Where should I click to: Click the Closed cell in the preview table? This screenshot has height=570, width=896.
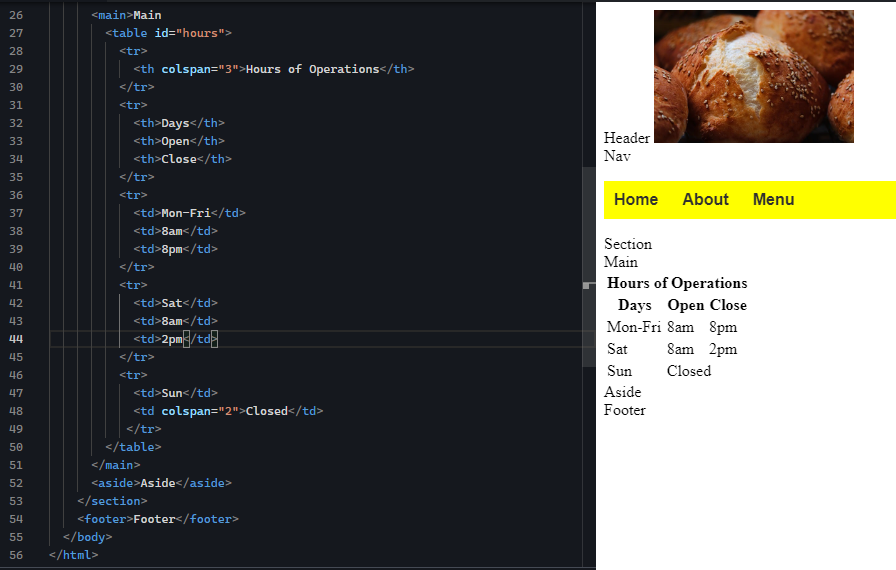(x=689, y=371)
